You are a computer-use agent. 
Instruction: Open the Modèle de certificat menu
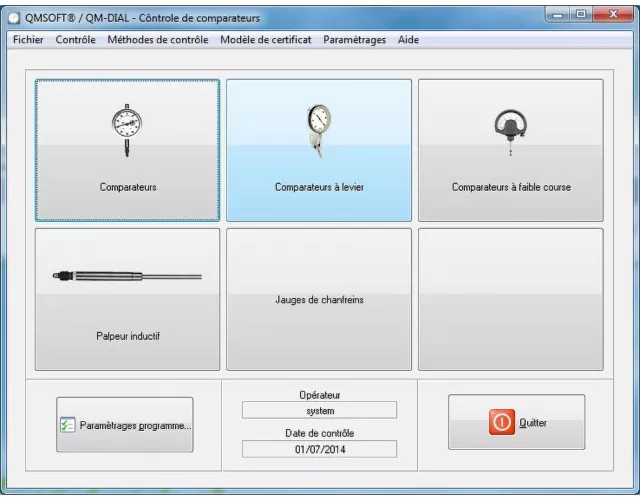pos(266,40)
